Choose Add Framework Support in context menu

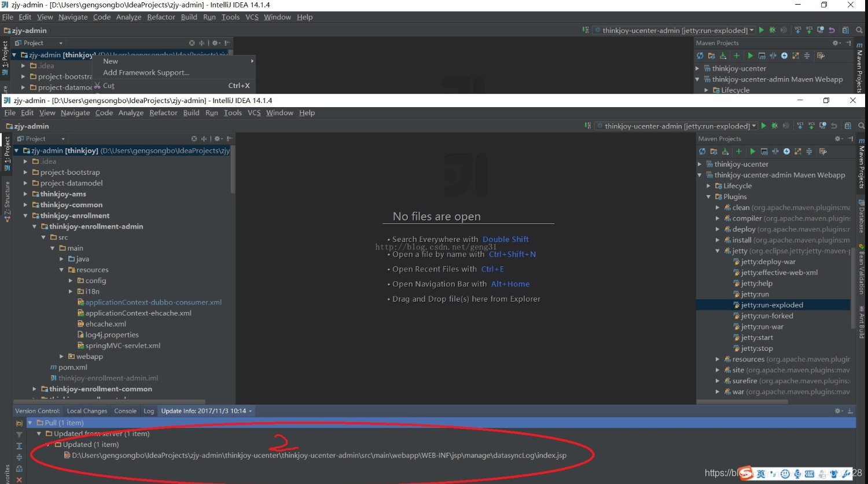point(146,72)
